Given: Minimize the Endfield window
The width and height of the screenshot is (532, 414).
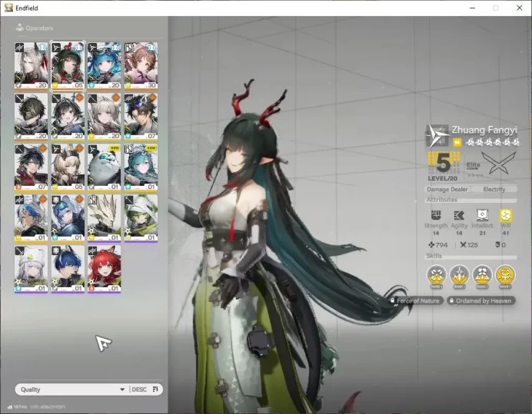Looking at the screenshot, I should point(472,8).
